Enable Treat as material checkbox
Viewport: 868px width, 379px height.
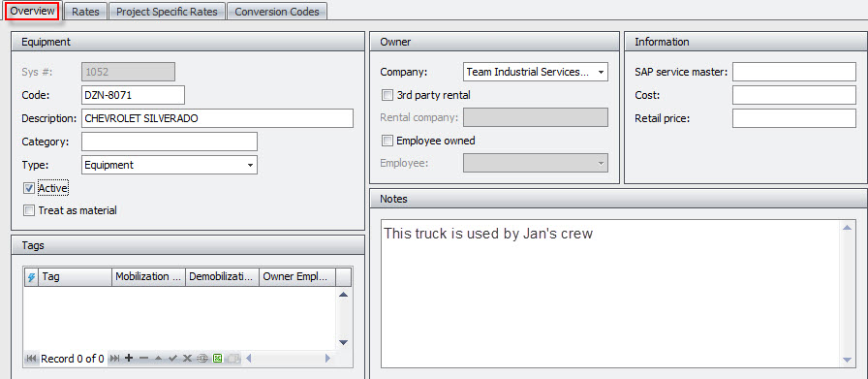(x=29, y=210)
